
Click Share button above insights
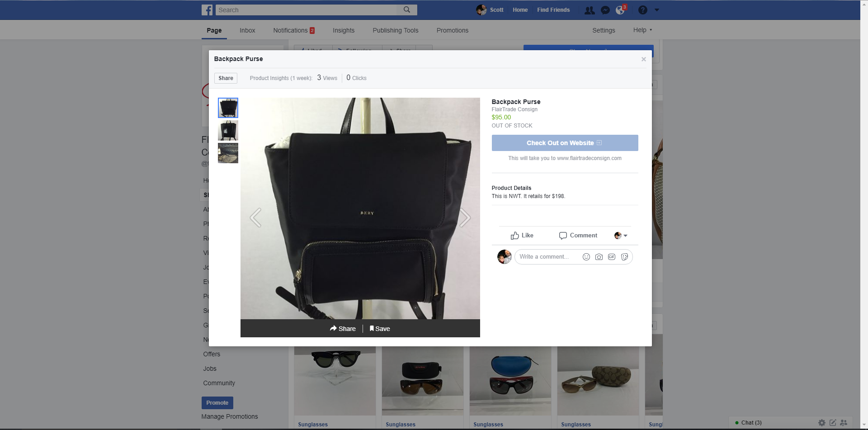(226, 78)
